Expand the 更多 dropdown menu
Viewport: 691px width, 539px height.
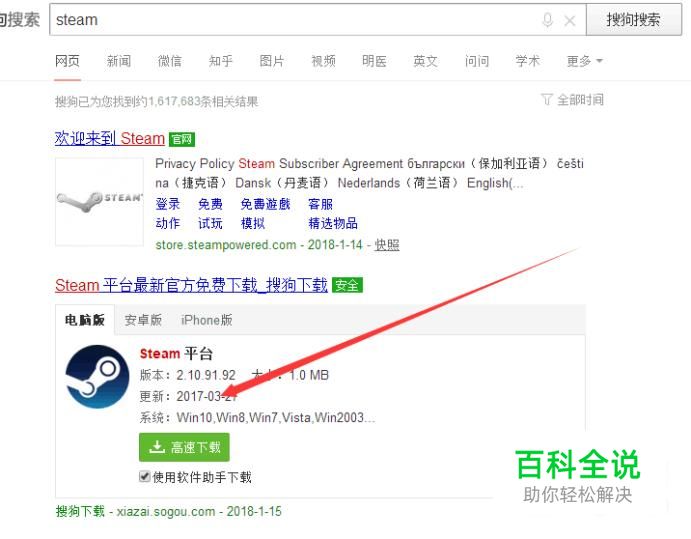(584, 61)
